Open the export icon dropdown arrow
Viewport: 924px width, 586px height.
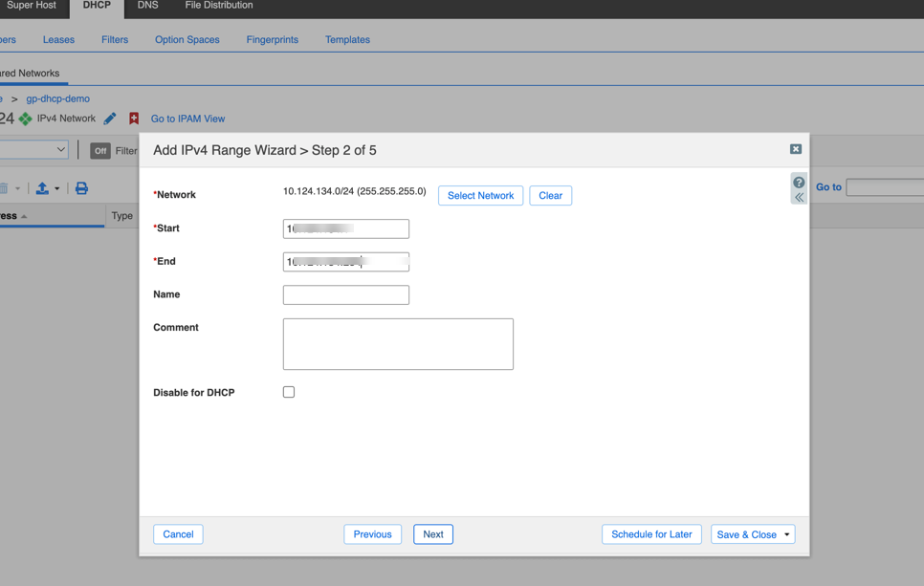(x=57, y=188)
